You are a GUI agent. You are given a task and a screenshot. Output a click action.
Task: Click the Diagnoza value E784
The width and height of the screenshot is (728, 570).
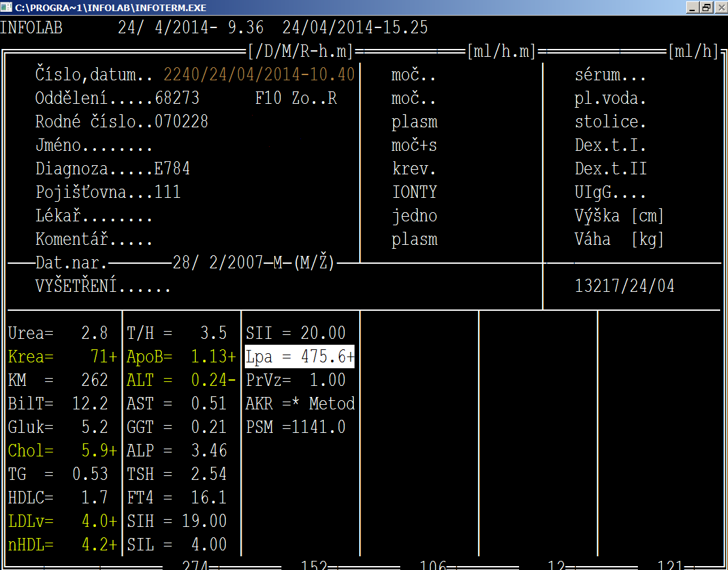172,168
